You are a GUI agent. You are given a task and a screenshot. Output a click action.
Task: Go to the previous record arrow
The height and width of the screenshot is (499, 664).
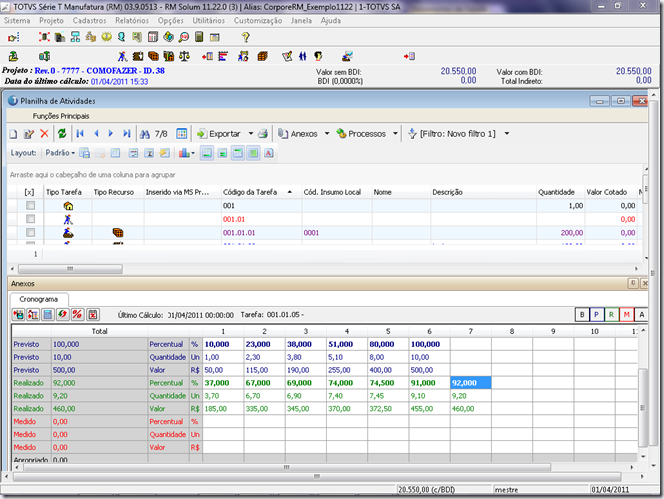(x=96, y=134)
